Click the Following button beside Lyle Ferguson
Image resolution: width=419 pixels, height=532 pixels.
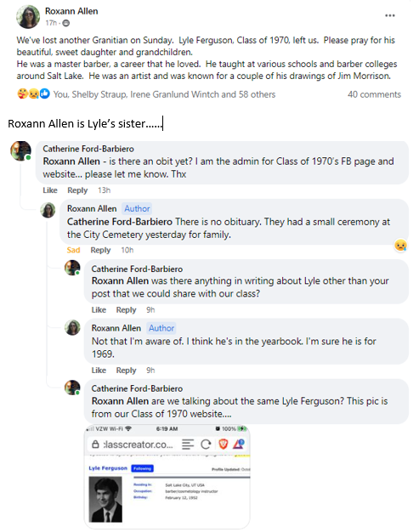[142, 468]
